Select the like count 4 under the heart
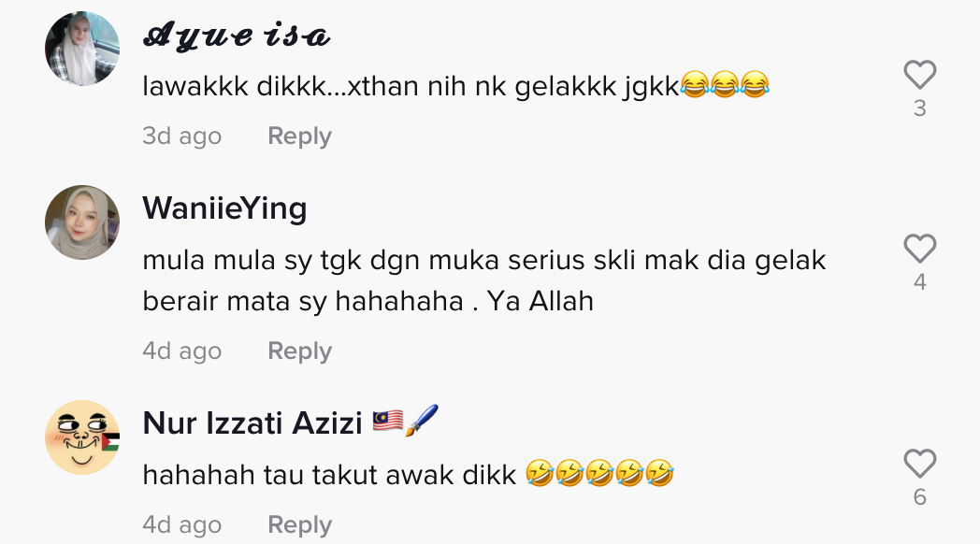Viewport: 980px width, 544px height. pyautogui.click(x=919, y=282)
